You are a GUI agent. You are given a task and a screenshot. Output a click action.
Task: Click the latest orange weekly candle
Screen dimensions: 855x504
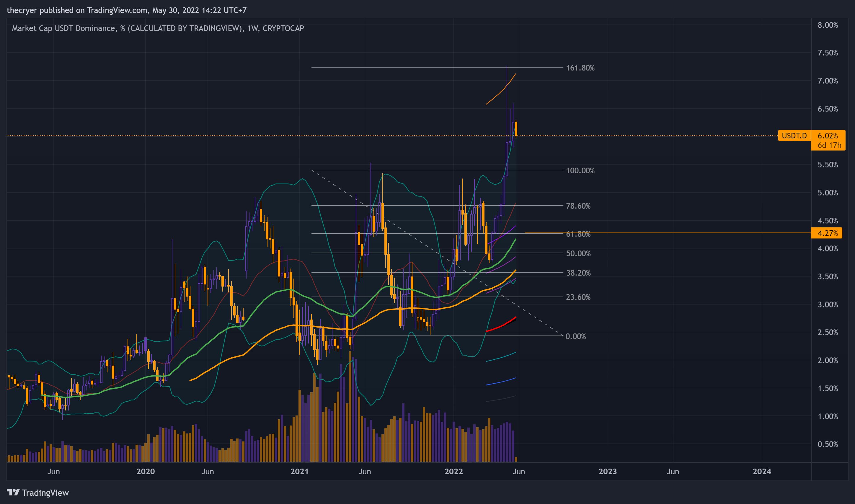516,129
